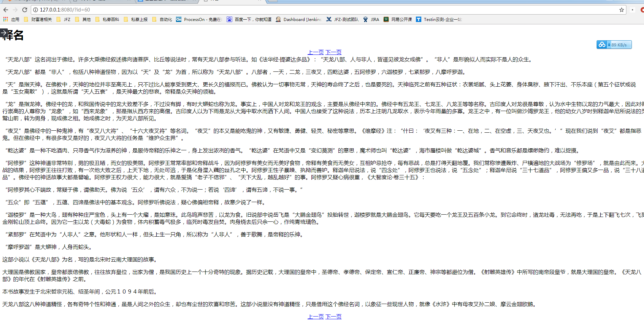Click the line “摩呼罗迦”是大蟒神，人身而蛇头
Viewport: 644px width, 325px height.
coord(49,247)
